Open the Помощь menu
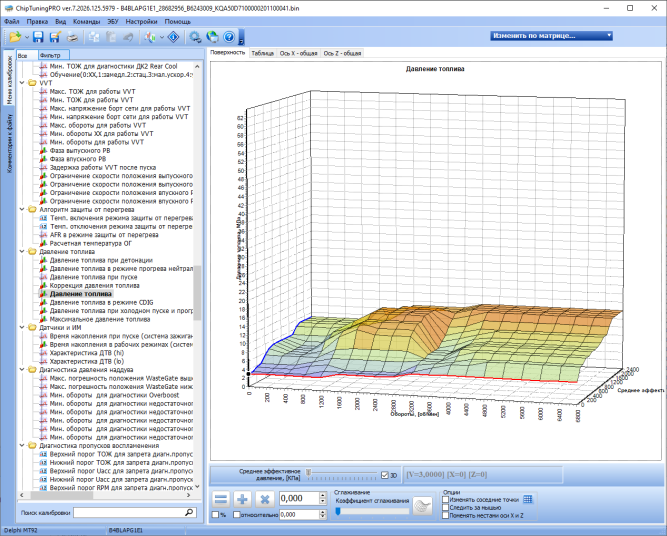Screen dimensions: 667x536 click(x=177, y=21)
